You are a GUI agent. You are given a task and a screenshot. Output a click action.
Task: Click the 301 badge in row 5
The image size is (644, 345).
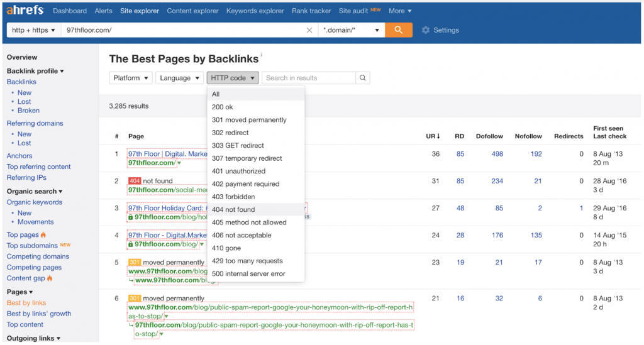point(135,262)
